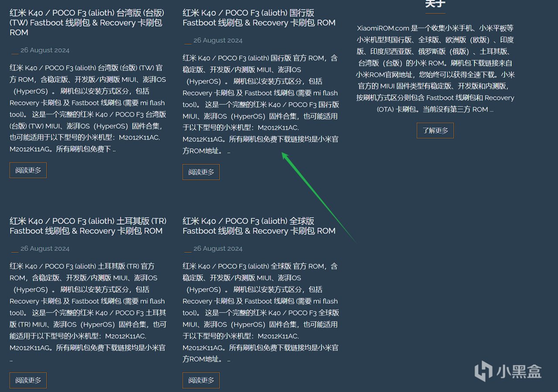Open the 全球版 ROM article title
This screenshot has height=392, width=558.
click(259, 226)
